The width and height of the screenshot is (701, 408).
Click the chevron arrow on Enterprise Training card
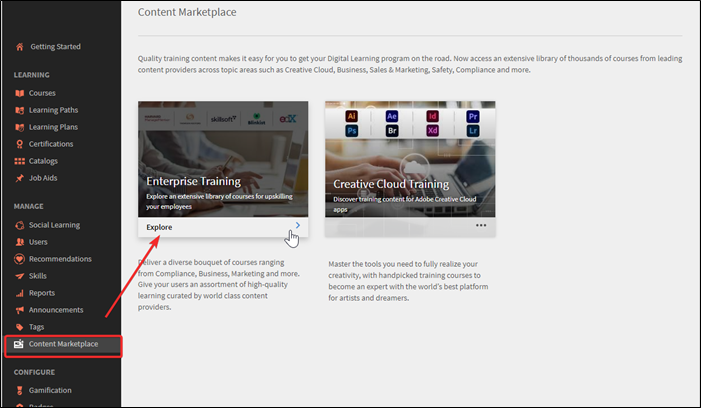[297, 226]
